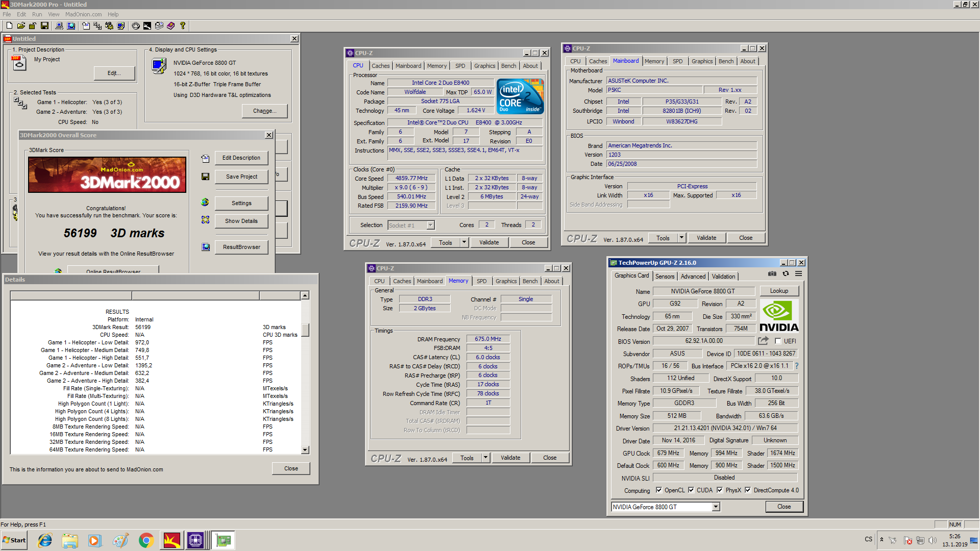980x551 pixels.
Task: Click the Edit Description button
Action: point(241,158)
